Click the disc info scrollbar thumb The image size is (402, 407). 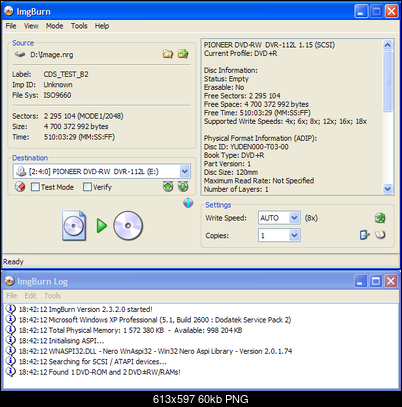(387, 81)
